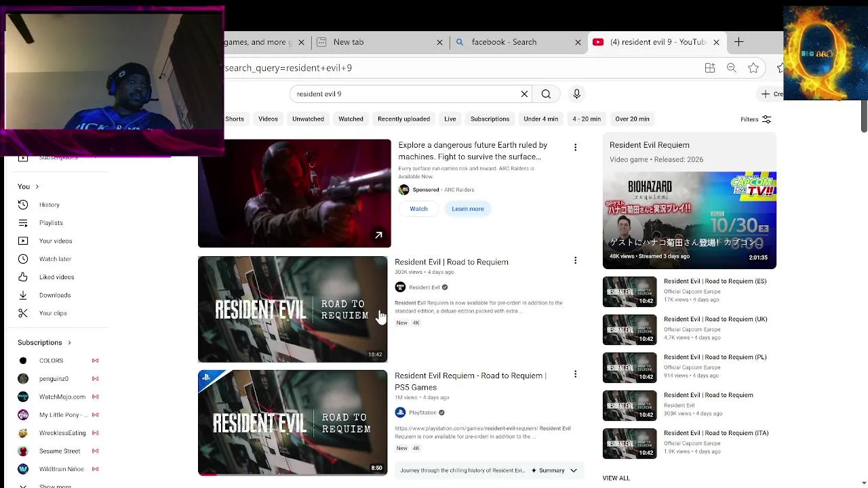Click VIEW ALL under Requiem panel

click(616, 479)
